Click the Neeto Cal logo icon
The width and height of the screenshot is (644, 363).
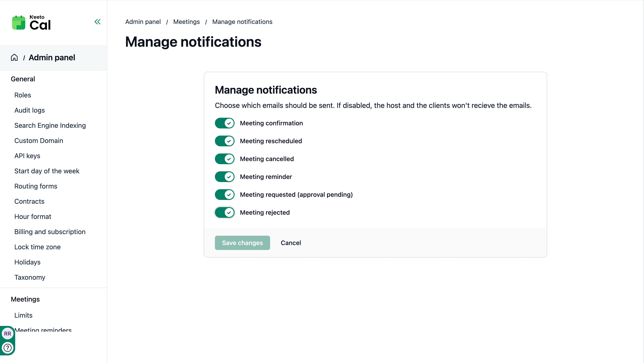[19, 23]
